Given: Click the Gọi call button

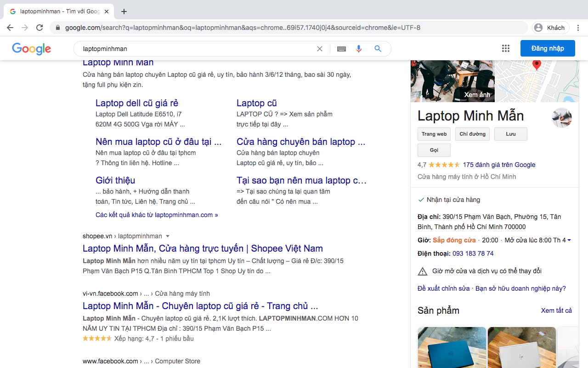Looking at the screenshot, I should (x=434, y=150).
